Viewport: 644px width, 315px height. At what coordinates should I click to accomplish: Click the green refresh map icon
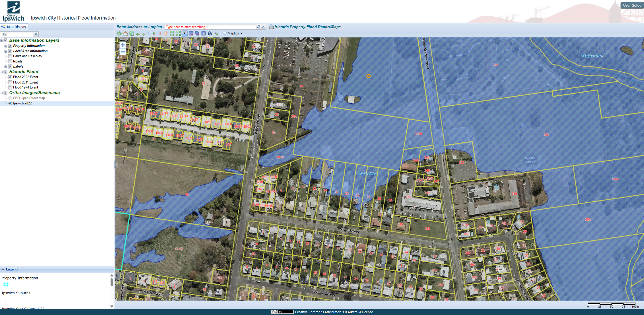coord(119,34)
